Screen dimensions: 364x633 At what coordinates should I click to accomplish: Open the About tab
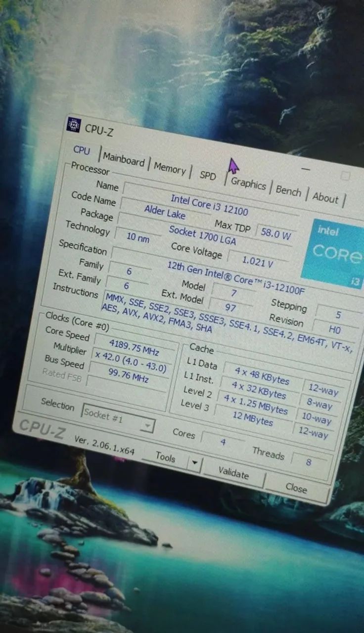(325, 197)
